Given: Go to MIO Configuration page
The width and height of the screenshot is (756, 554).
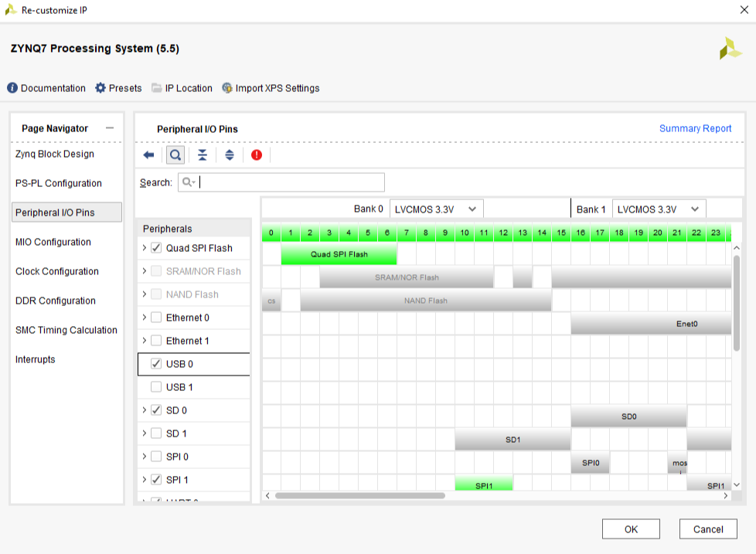Looking at the screenshot, I should click(x=53, y=243).
